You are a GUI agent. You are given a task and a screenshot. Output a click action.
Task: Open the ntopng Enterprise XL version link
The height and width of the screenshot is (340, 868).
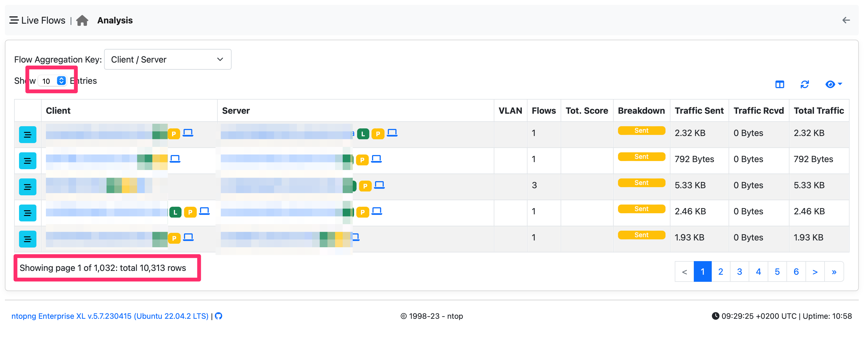click(x=110, y=316)
